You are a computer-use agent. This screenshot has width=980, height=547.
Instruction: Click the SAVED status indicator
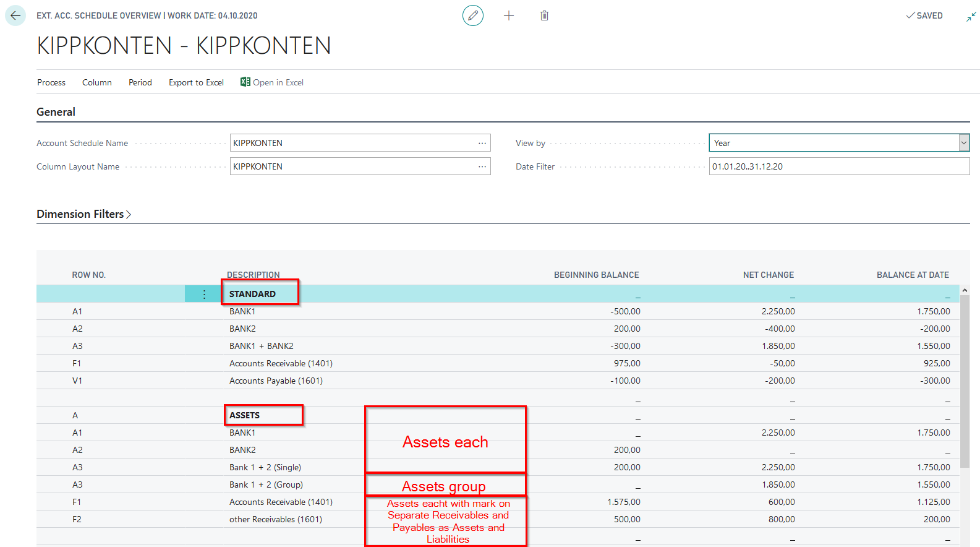[x=924, y=15]
